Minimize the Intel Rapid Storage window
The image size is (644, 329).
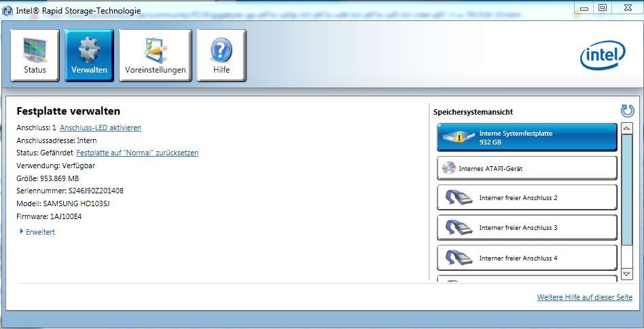point(584,7)
